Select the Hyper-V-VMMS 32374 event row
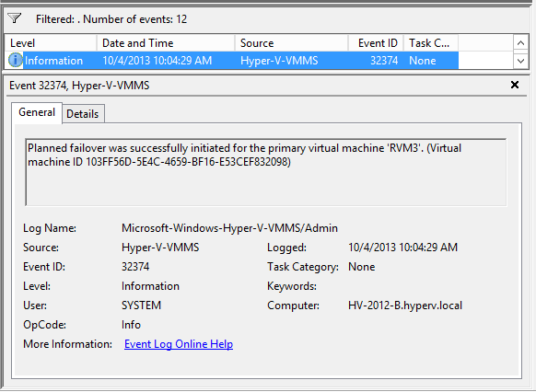Image resolution: width=536 pixels, height=392 pixels. point(232,61)
